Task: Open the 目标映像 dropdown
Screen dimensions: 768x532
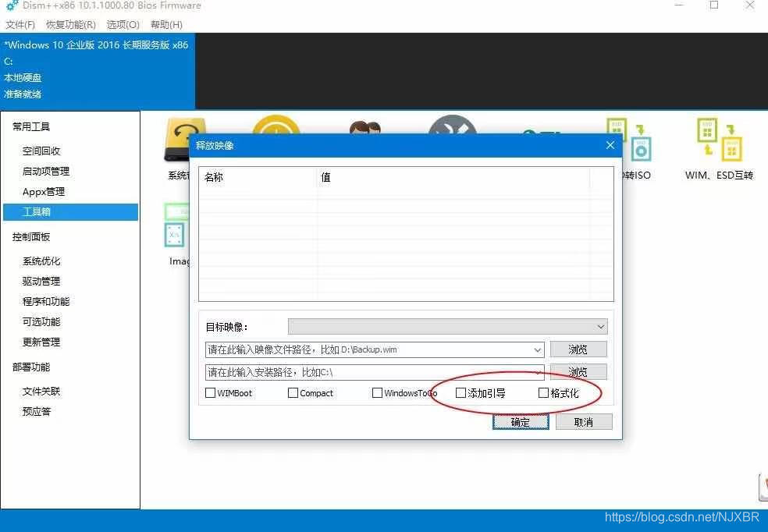Action: (x=448, y=326)
